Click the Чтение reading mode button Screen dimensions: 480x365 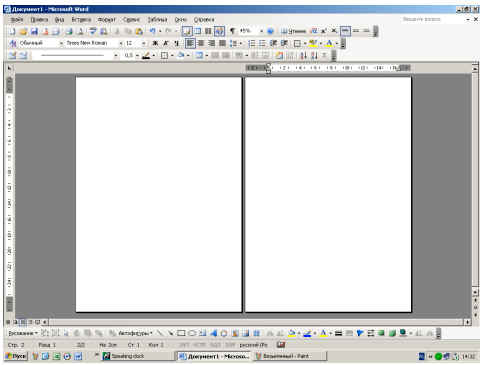(x=293, y=31)
